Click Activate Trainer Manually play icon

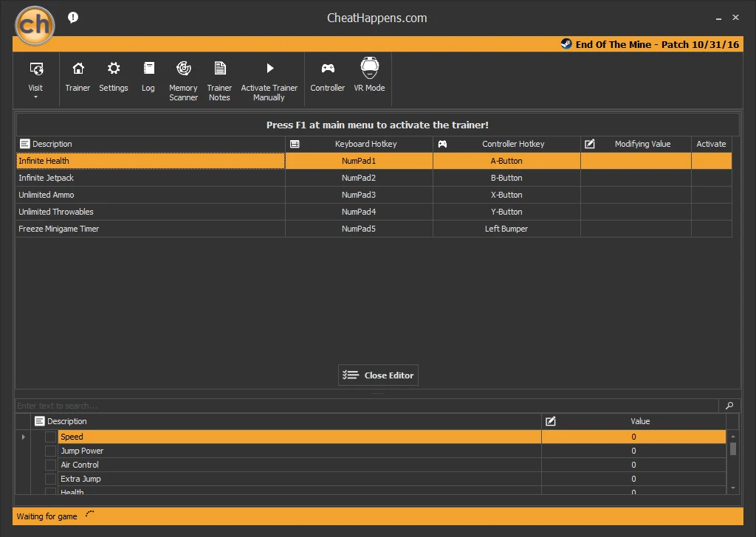(269, 69)
